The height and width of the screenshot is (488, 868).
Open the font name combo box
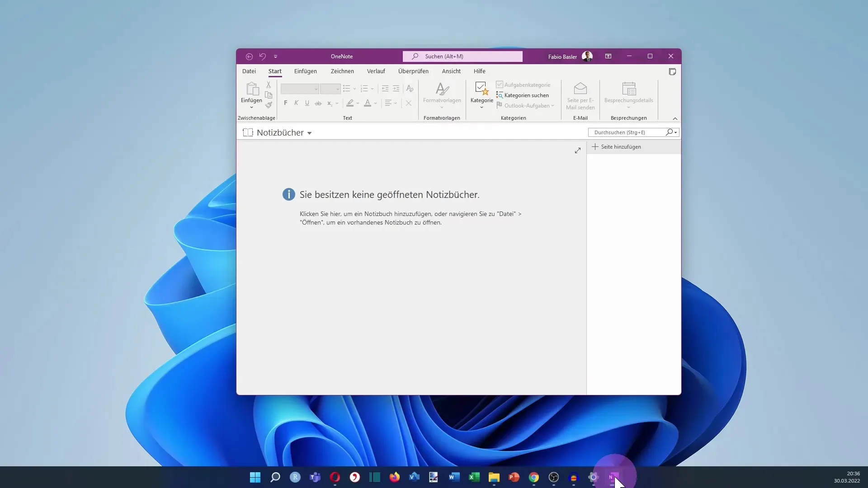(x=300, y=89)
